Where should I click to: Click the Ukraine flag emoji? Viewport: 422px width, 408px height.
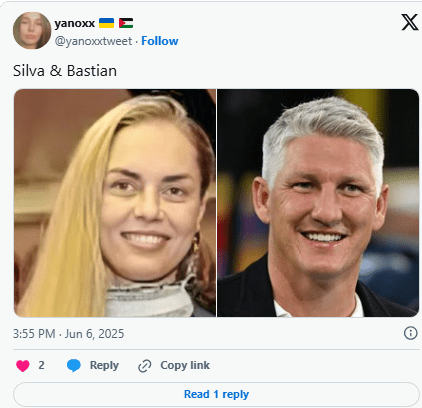(x=107, y=23)
